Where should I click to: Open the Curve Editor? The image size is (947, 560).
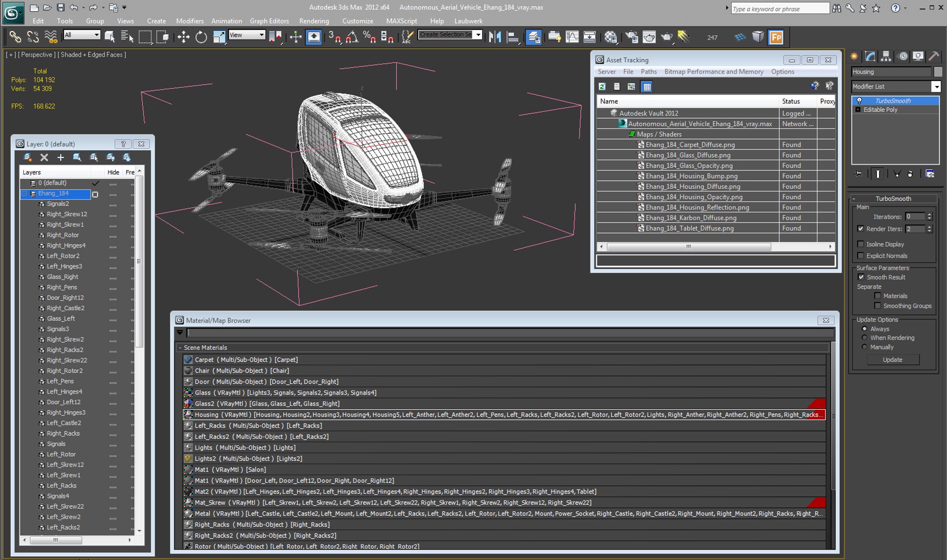572,37
